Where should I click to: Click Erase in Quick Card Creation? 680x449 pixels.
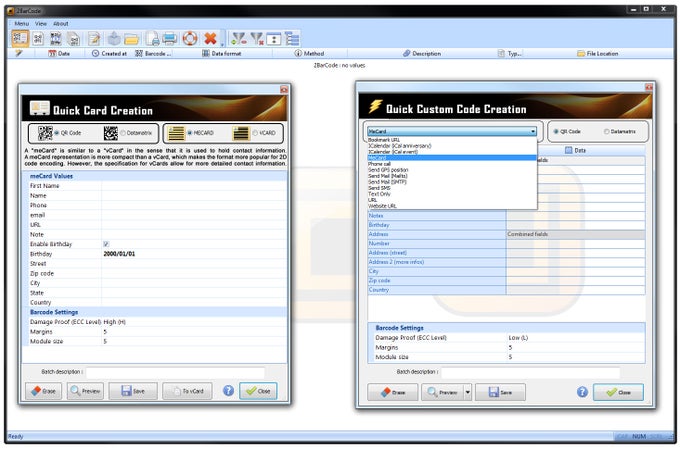43,391
